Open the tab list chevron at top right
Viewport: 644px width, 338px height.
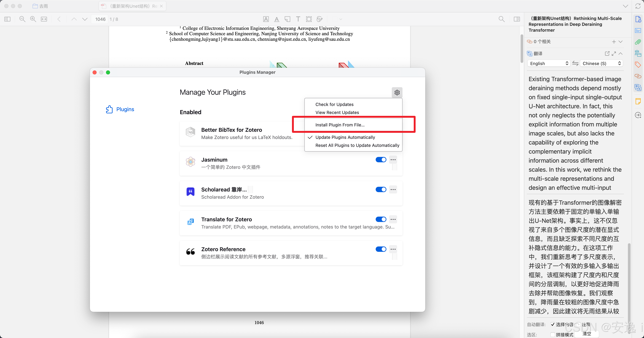pos(626,6)
